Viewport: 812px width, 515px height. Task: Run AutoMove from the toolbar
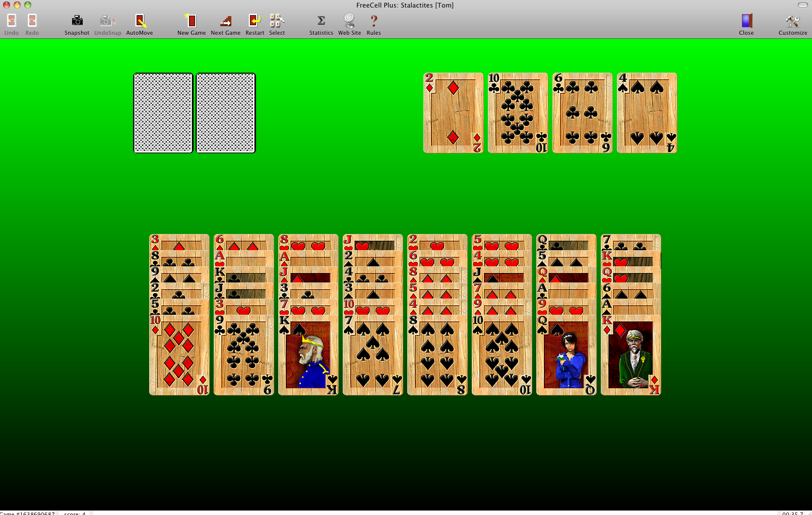coord(140,21)
